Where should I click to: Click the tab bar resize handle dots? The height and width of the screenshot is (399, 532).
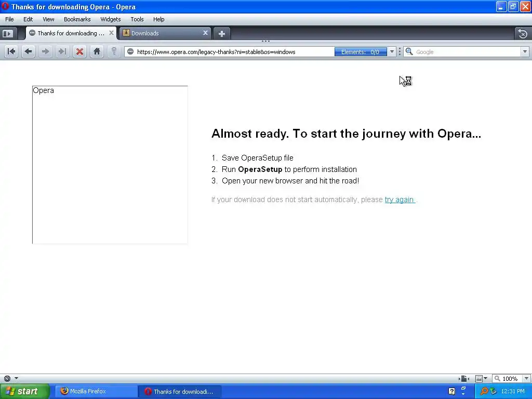(265, 41)
